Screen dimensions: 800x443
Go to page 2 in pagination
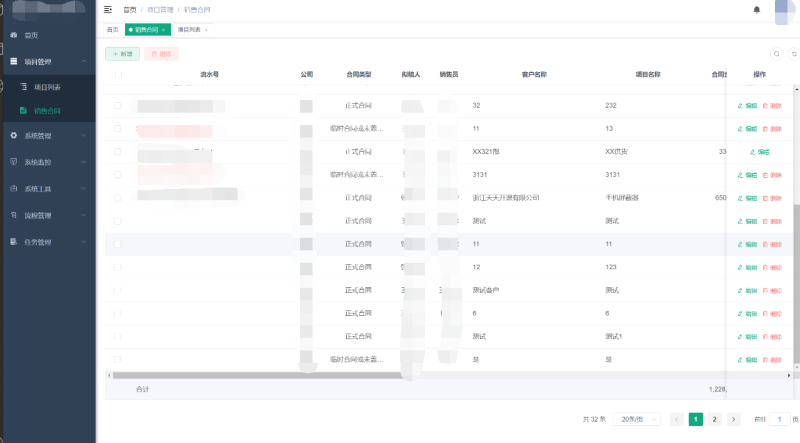pos(714,419)
